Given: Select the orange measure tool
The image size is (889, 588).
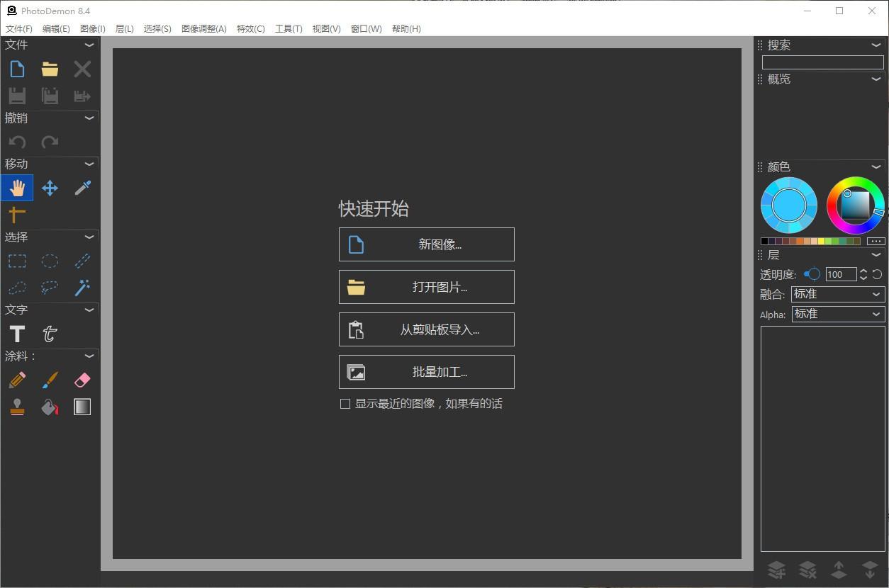Looking at the screenshot, I should (x=17, y=214).
